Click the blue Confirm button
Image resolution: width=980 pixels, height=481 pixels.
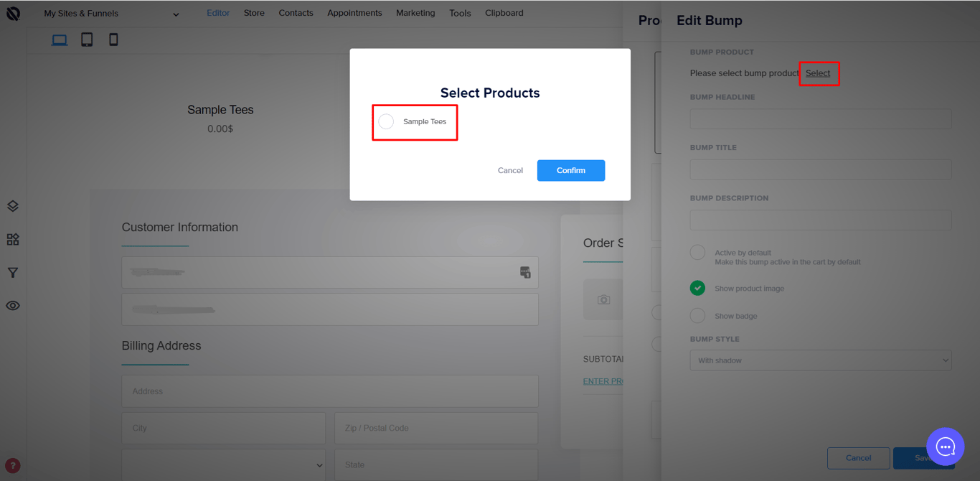tap(570, 170)
